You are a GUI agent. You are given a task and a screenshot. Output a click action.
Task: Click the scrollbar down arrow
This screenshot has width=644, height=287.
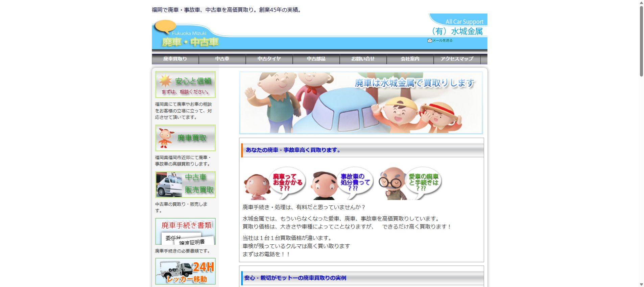(x=641, y=284)
